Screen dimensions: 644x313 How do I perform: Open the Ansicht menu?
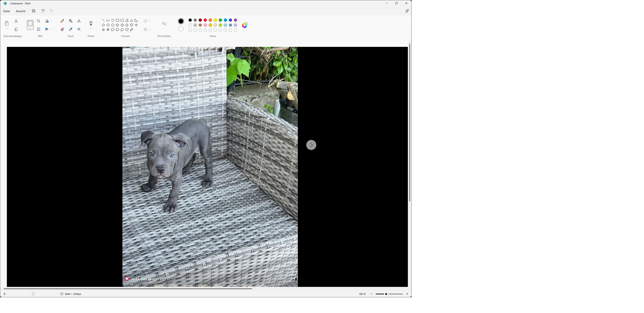(x=20, y=11)
